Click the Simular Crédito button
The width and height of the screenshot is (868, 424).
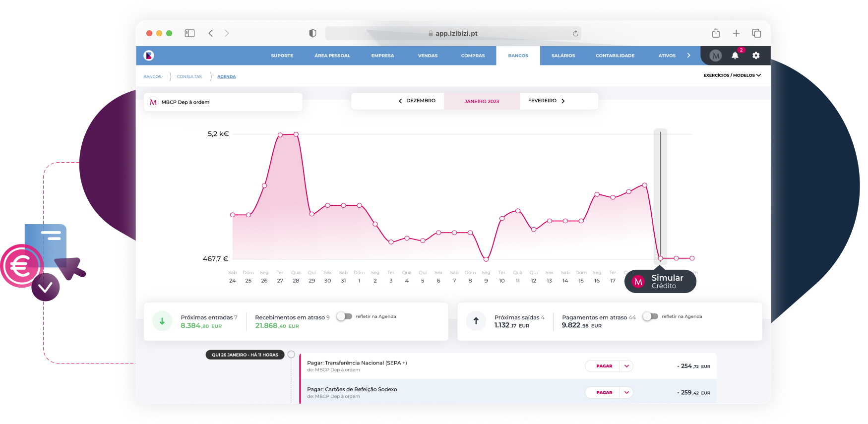coord(660,282)
